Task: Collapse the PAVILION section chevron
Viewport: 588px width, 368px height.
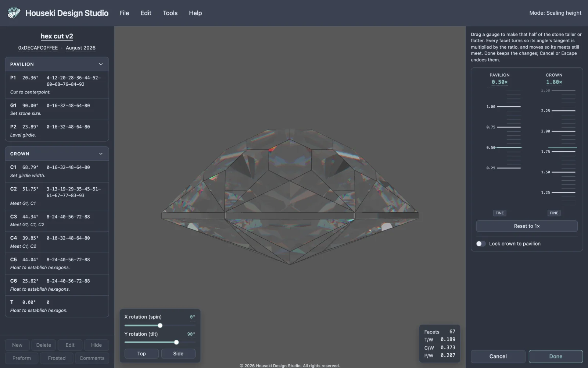Action: (x=101, y=64)
